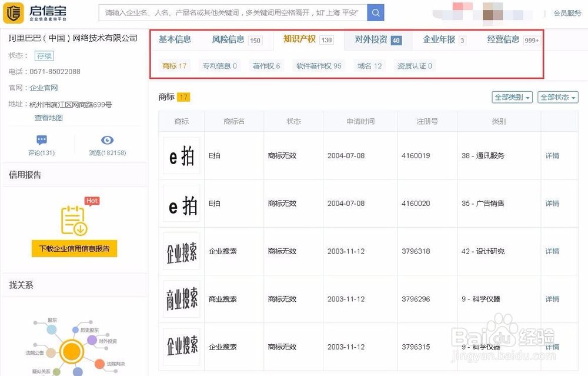The height and width of the screenshot is (376, 588).
Task: Open the 会员服务 link
Action: click(x=567, y=13)
